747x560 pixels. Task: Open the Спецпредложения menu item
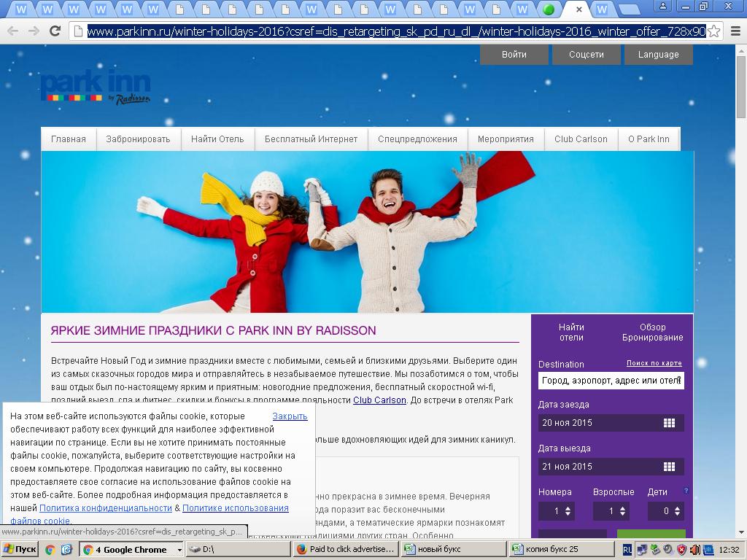(x=417, y=139)
